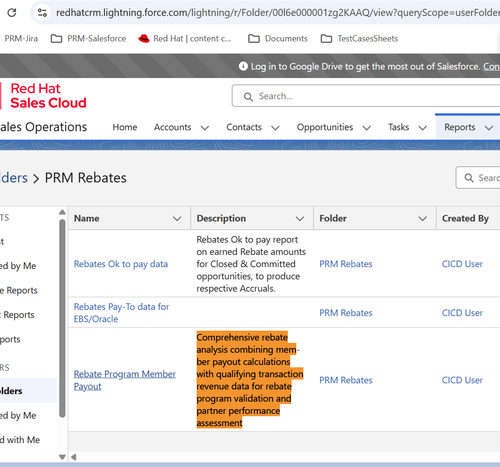Sort by the Folder column header
500x467 pixels.
coord(333,218)
